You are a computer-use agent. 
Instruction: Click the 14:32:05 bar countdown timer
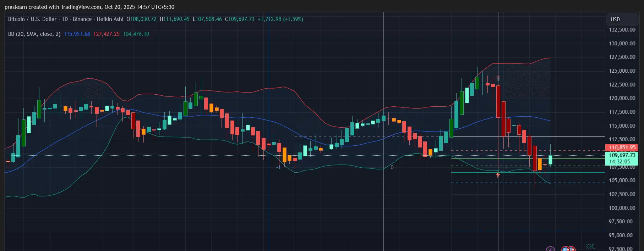tap(620, 162)
